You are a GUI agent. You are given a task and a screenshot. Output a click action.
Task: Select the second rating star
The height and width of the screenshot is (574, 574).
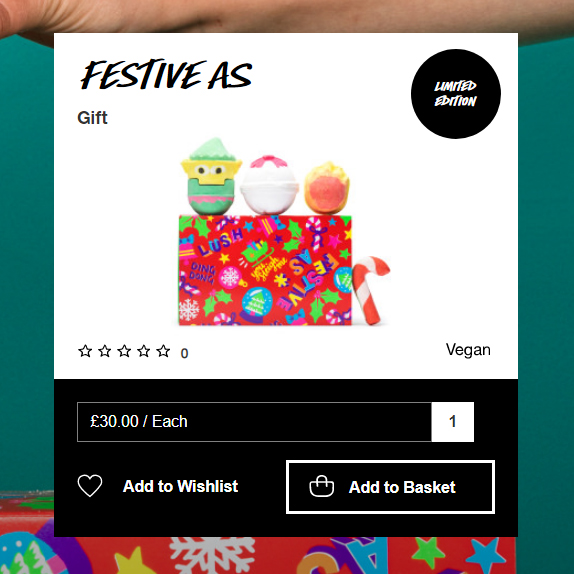click(105, 351)
